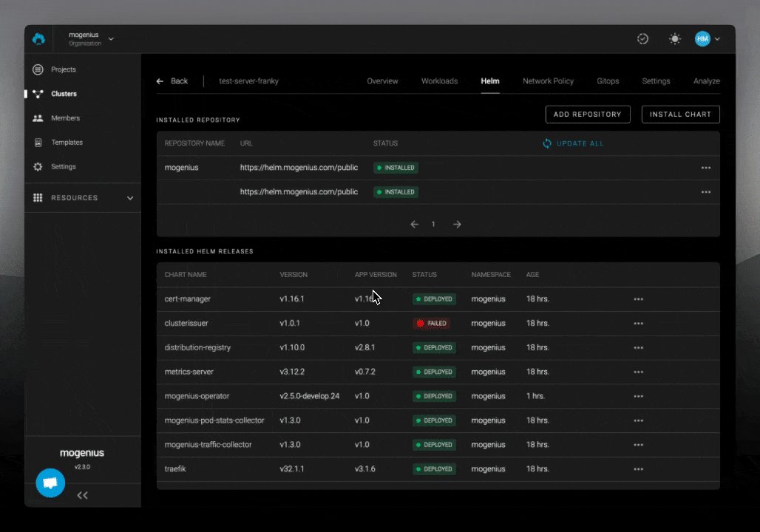Screen dimensions: 760x532
Task: Click the mogenius-operator chart name
Action: click(x=197, y=396)
